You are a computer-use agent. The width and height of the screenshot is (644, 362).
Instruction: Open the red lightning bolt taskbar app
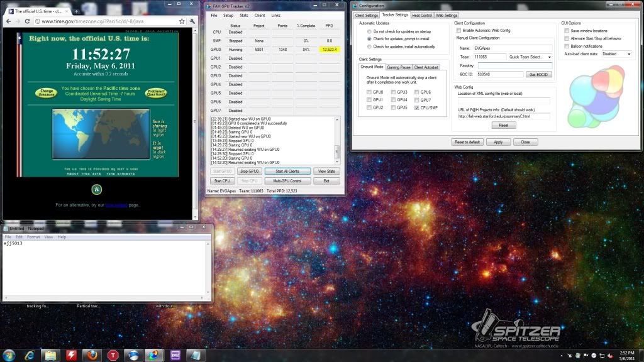pyautogui.click(x=71, y=355)
